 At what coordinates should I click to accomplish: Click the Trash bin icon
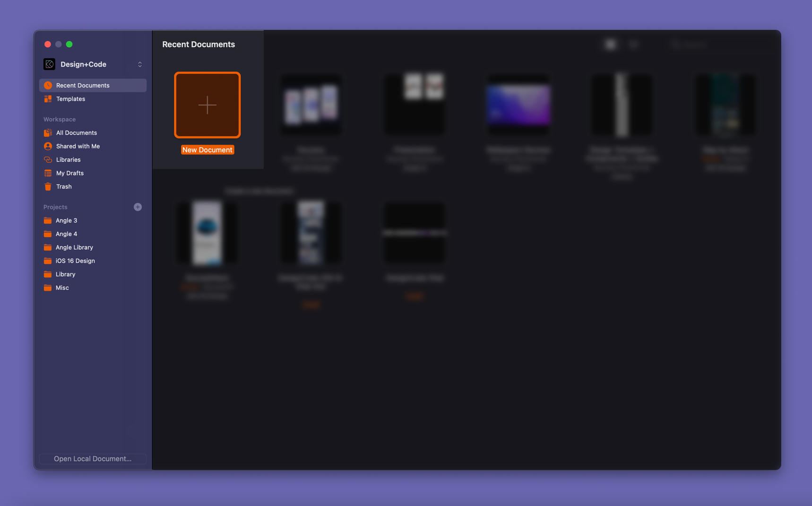click(48, 187)
